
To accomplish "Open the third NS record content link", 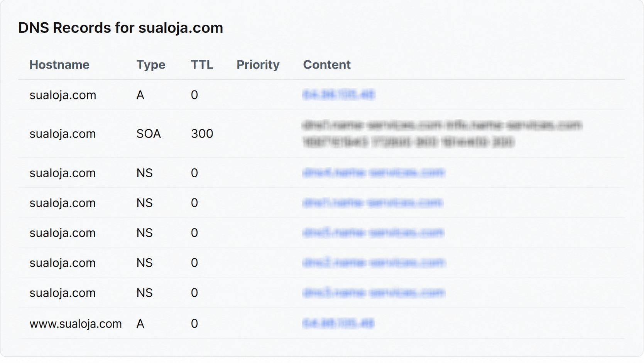I will 373,233.
